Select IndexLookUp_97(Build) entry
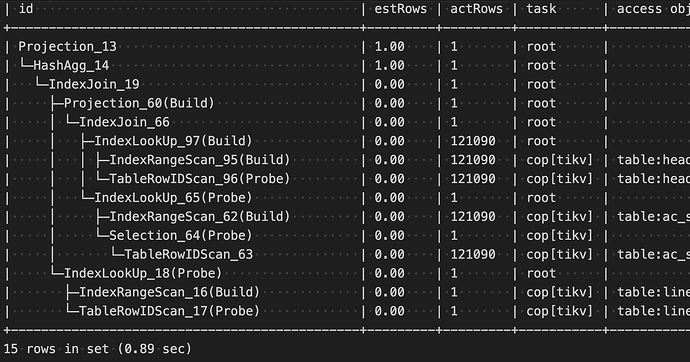 point(173,141)
